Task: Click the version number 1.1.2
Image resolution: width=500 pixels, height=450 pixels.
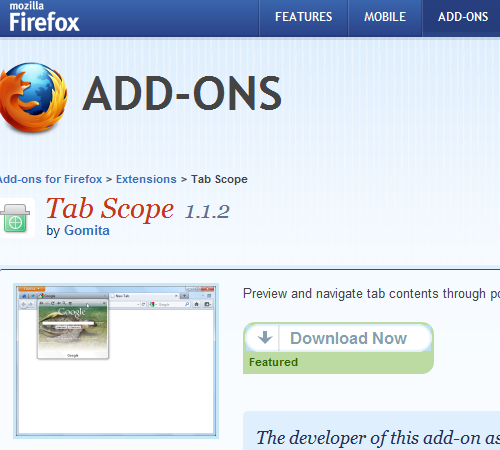Action: [207, 212]
